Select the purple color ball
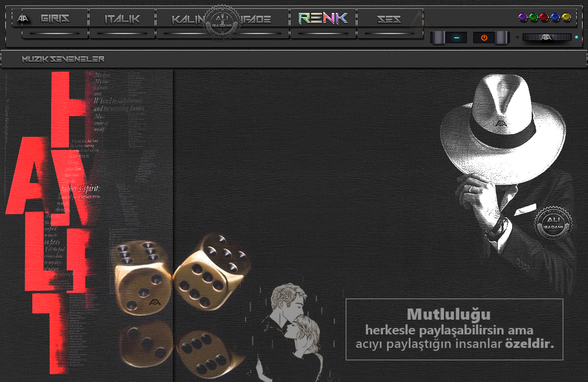Screen dimensions: 588x382 pyautogui.click(x=522, y=18)
